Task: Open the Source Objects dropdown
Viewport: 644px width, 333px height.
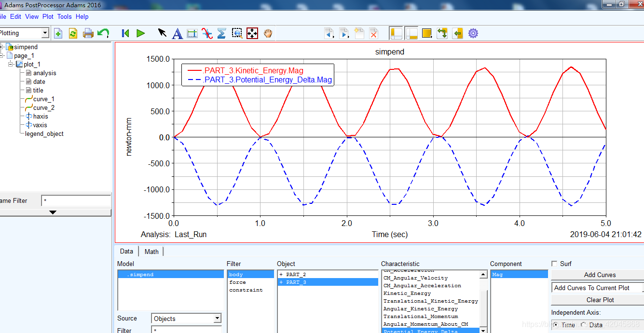Action: (217, 319)
